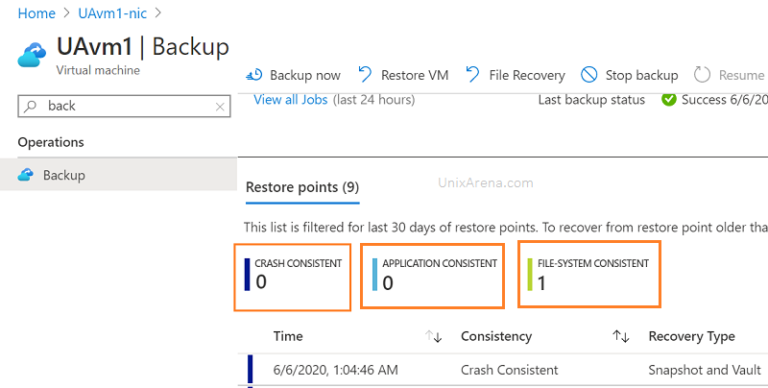This screenshot has width=768, height=388.
Task: Select the Restore points (9) tab
Action: [x=302, y=188]
